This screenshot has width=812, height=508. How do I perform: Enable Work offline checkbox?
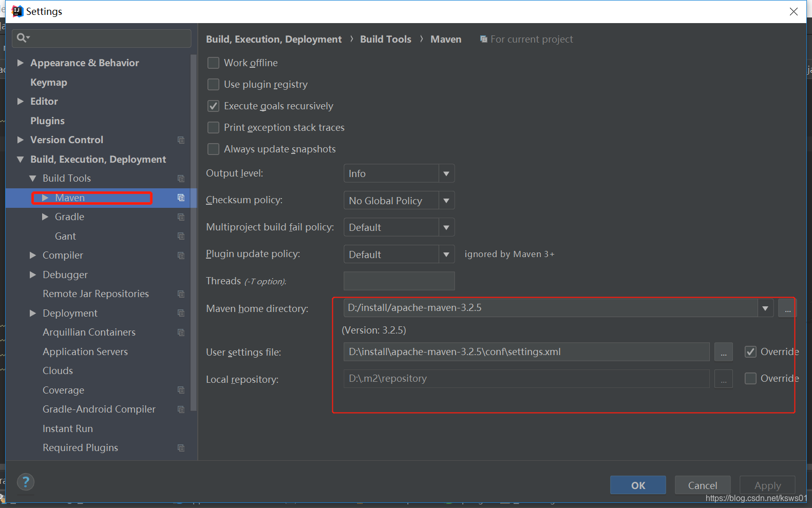(x=213, y=63)
